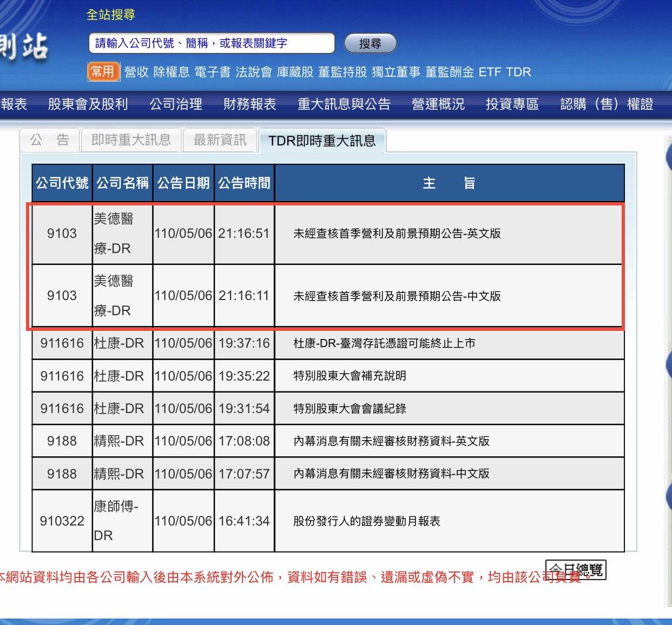Switch to the 最新資訊 tab

pos(220,141)
